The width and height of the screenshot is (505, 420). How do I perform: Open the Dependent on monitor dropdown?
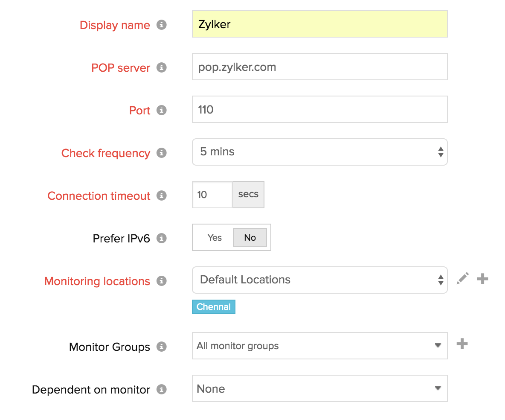pyautogui.click(x=319, y=388)
